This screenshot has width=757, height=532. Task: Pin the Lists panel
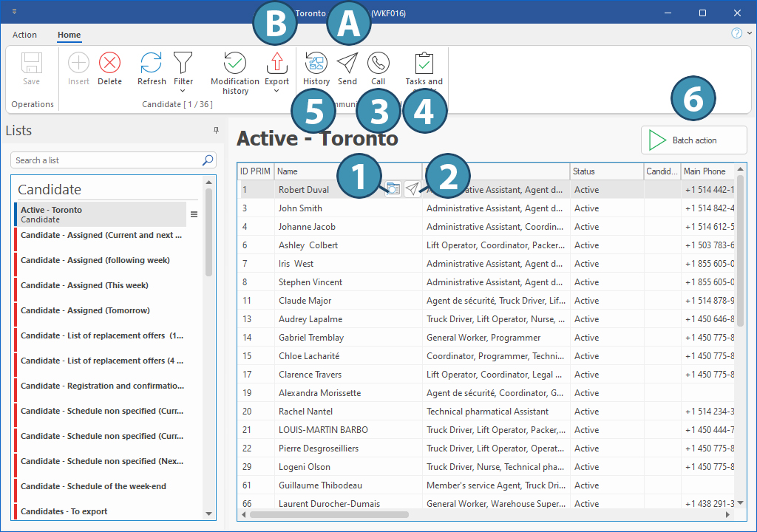[x=216, y=131]
